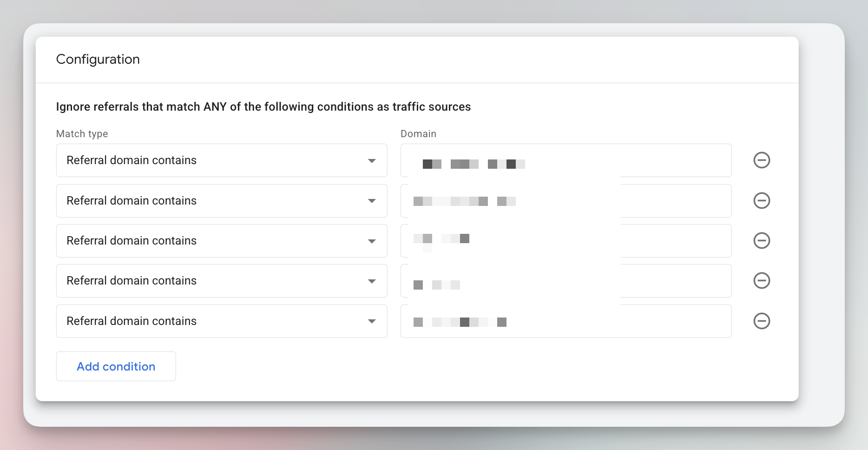Open fifth Match type dropdown arrow

click(x=372, y=321)
